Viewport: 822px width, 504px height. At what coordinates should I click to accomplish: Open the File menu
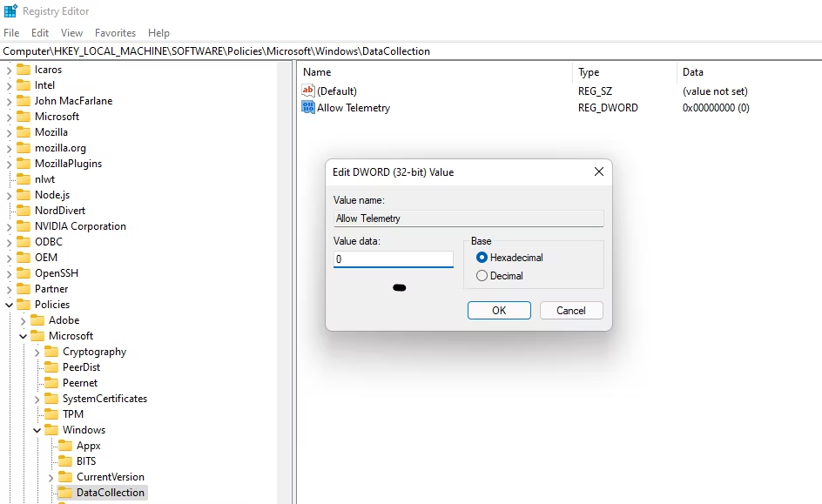coord(11,32)
